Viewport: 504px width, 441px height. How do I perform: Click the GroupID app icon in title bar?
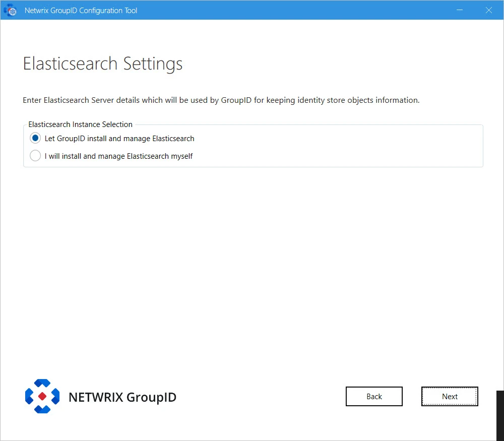pos(10,10)
